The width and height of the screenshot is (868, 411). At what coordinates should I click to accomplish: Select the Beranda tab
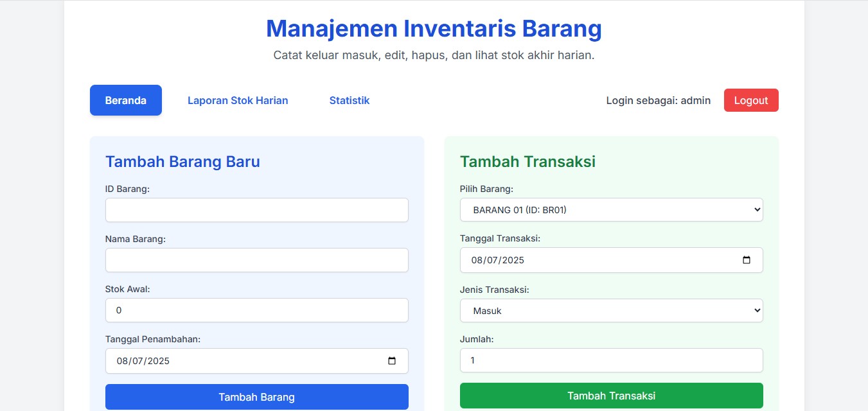[x=125, y=100]
